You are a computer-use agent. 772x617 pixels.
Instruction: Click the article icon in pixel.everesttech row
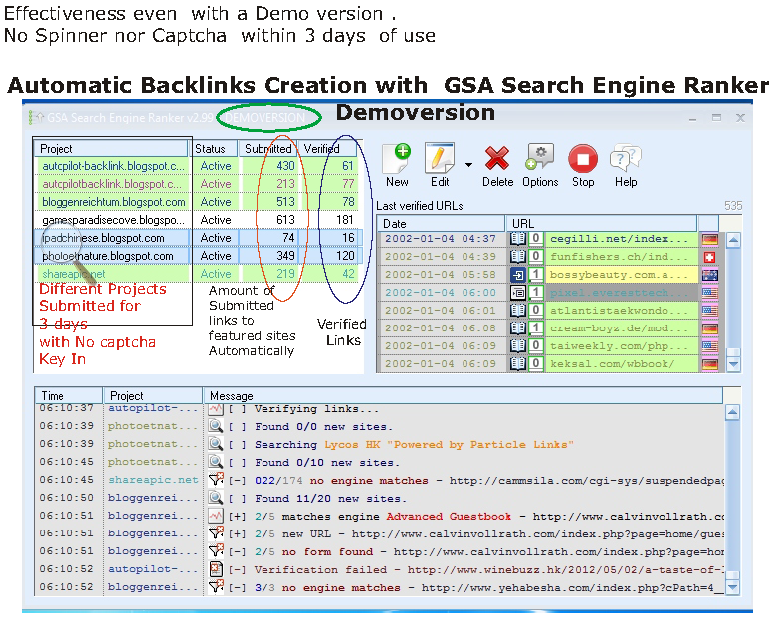click(x=517, y=292)
